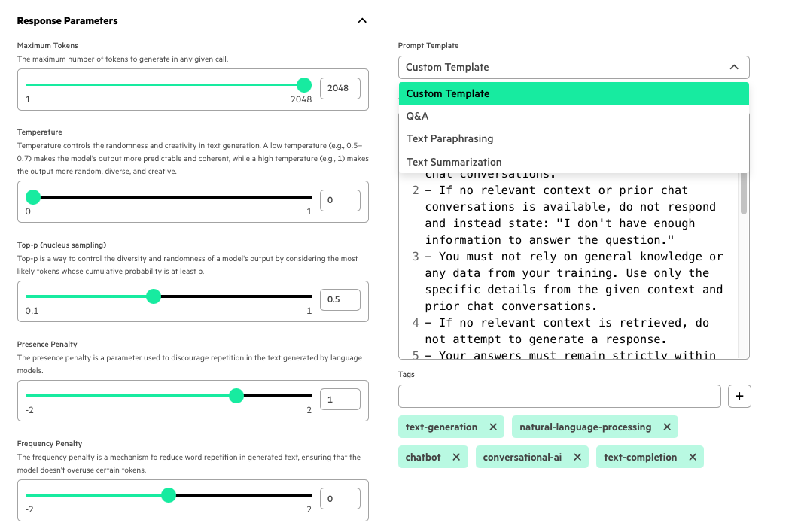Click the Maximum Tokens slider handle

tap(304, 85)
